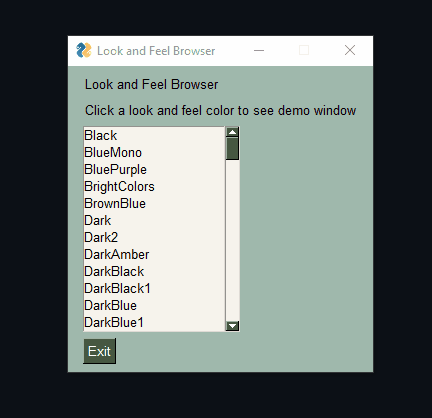Select DarkBlack from the list

click(x=154, y=272)
